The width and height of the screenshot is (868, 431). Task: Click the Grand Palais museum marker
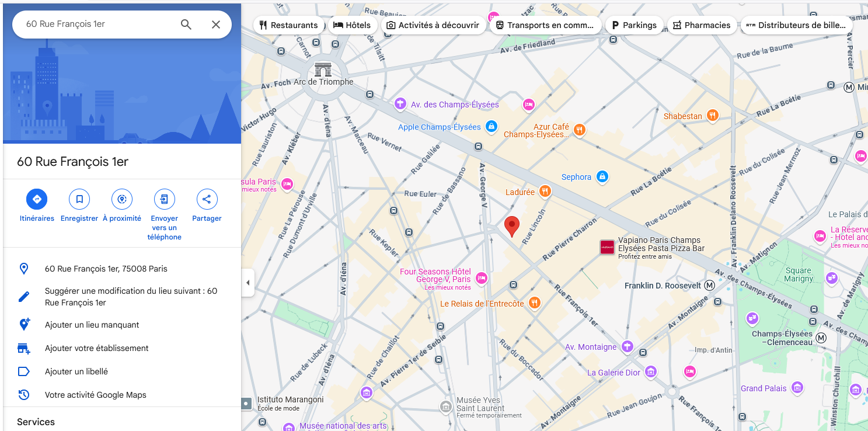point(797,387)
